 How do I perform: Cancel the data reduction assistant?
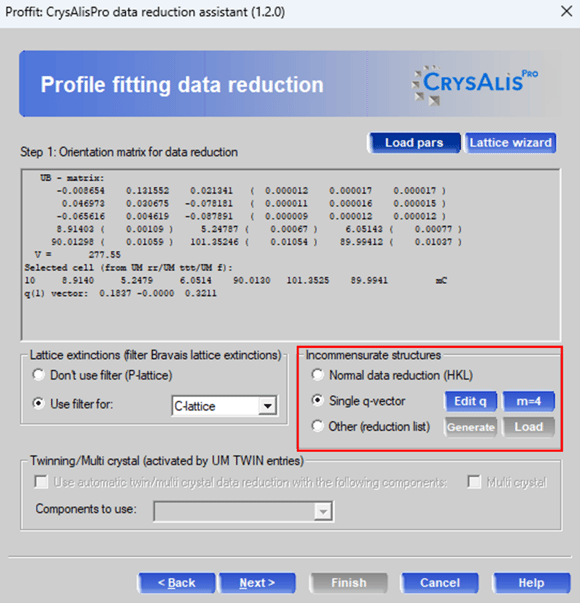click(x=440, y=583)
